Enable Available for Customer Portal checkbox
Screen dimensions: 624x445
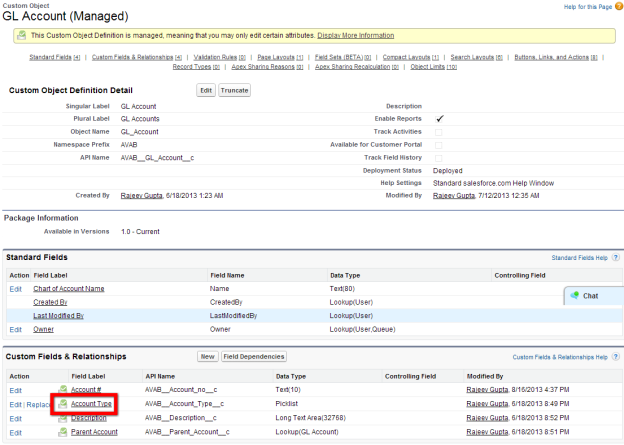(439, 145)
